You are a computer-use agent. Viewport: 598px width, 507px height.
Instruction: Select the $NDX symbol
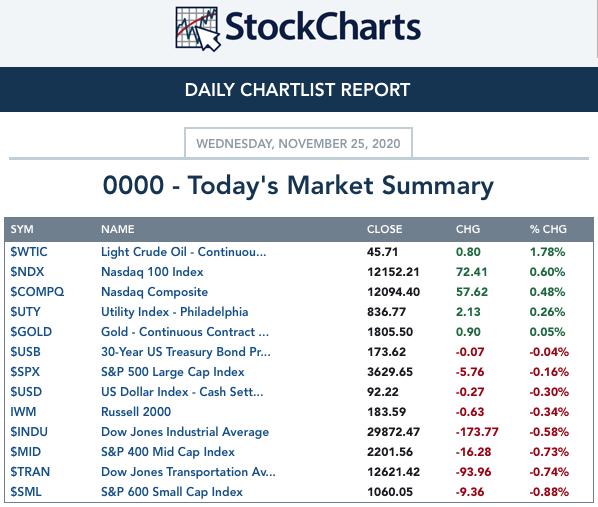(x=27, y=272)
